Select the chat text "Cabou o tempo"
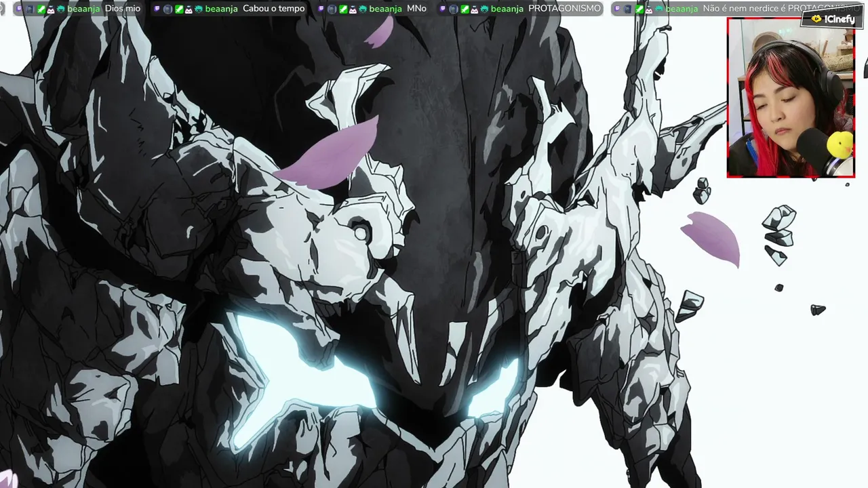This screenshot has width=868, height=488. pos(274,9)
